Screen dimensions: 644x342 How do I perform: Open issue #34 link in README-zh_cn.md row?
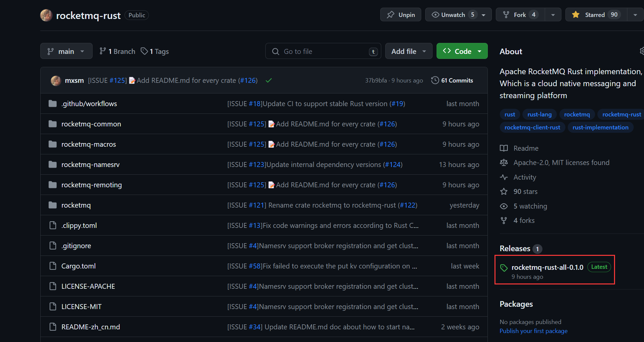click(255, 327)
